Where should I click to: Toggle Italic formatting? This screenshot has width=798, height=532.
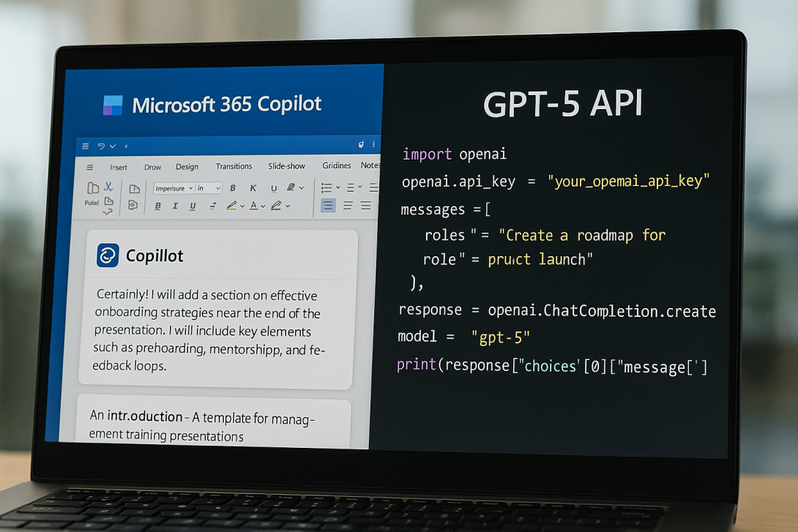click(x=175, y=206)
